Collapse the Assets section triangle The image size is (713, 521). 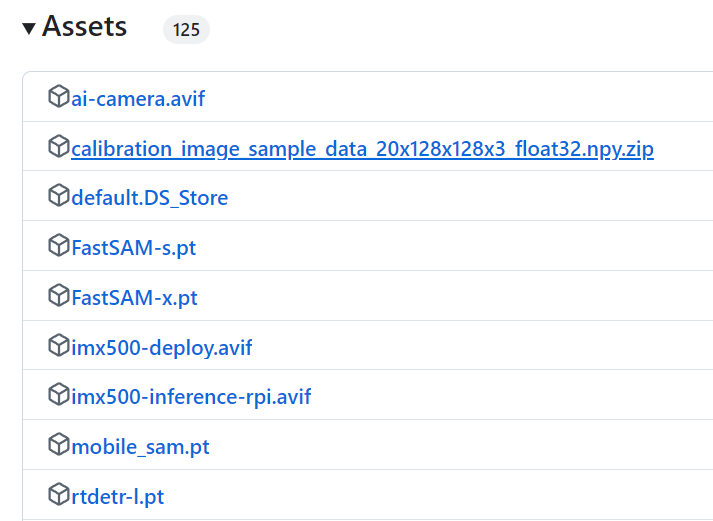pos(28,28)
